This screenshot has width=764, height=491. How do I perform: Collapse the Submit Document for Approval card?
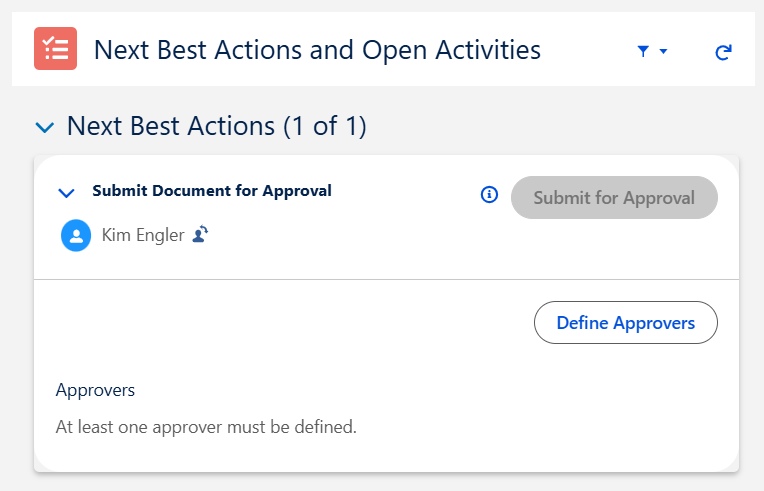point(67,192)
